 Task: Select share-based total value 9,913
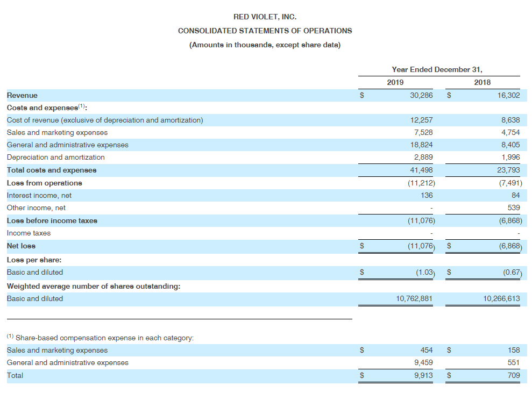pyautogui.click(x=423, y=376)
